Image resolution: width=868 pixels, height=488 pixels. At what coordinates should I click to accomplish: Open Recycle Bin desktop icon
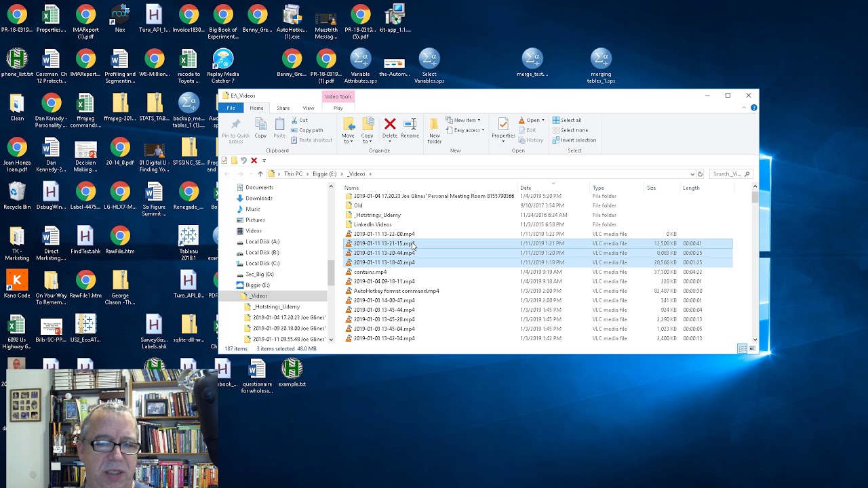[17, 197]
